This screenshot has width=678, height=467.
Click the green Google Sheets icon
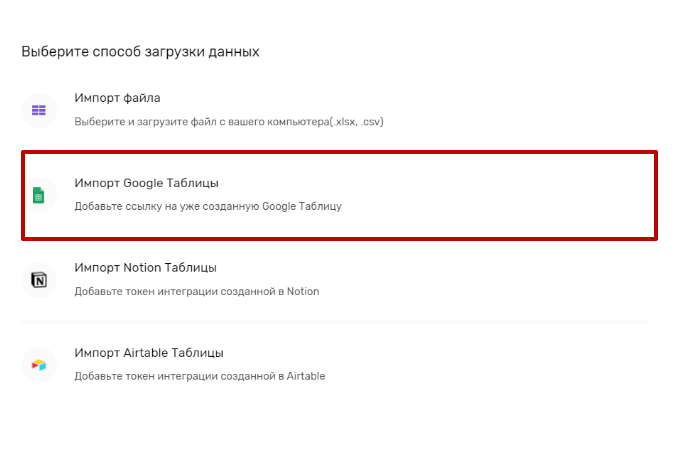click(x=38, y=195)
